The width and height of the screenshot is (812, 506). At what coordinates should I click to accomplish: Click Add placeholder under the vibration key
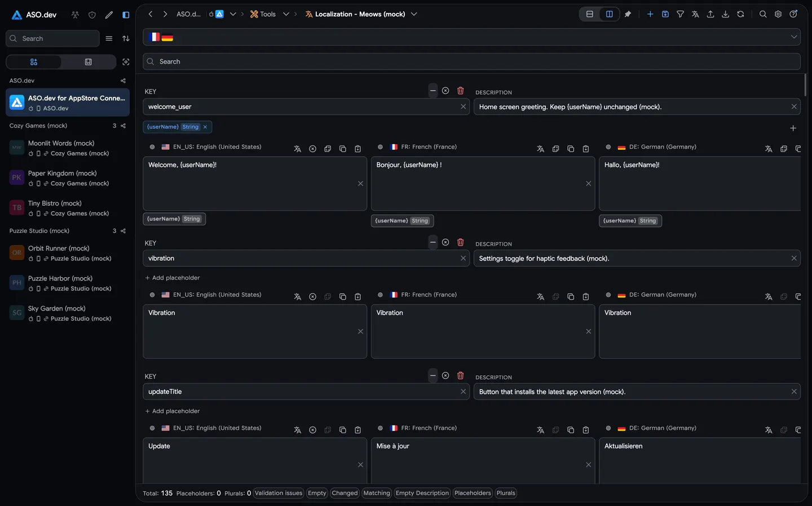click(x=173, y=278)
